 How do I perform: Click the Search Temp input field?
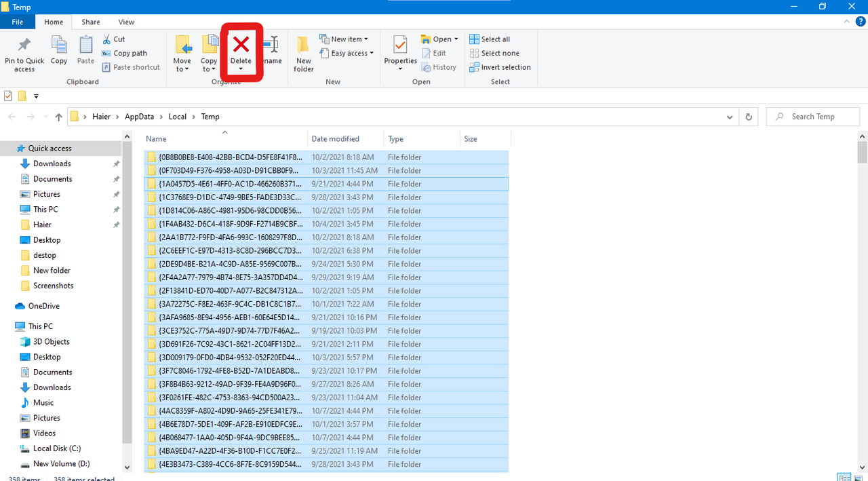[x=813, y=117]
